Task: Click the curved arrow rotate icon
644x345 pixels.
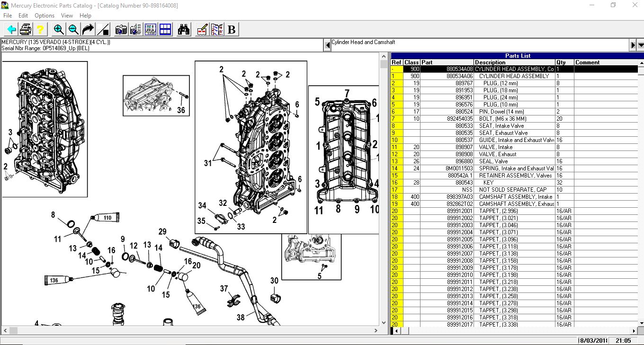Action: [88, 30]
